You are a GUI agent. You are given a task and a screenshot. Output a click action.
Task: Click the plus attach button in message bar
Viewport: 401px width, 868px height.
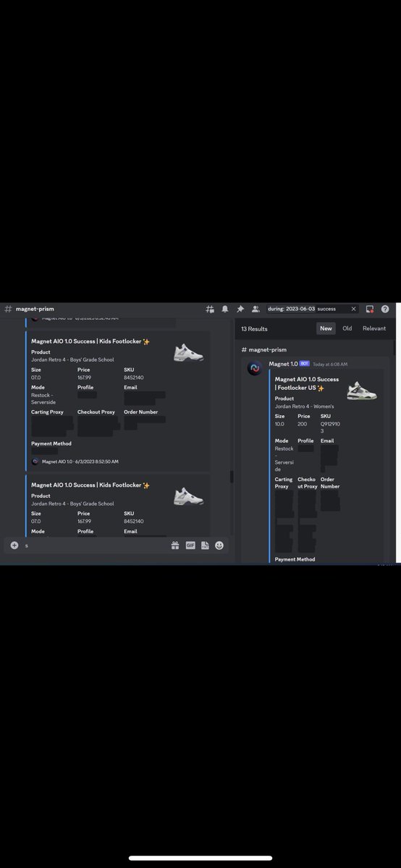tap(14, 545)
